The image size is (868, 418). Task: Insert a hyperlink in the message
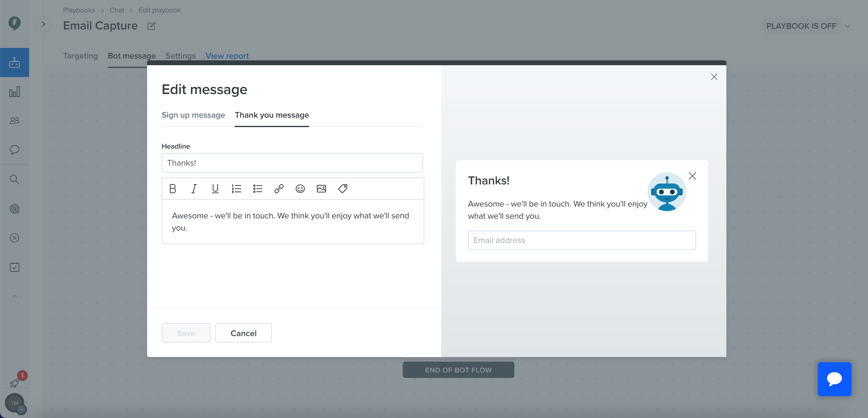(279, 188)
